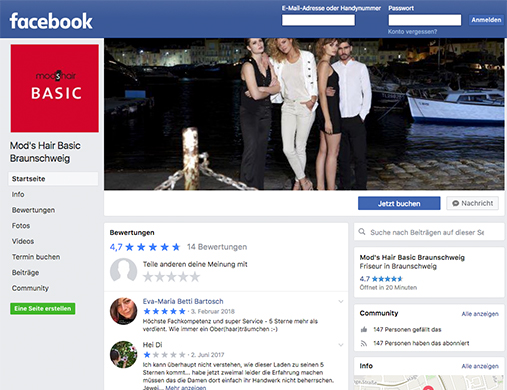Click 147 Personen gefällt das

407,329
